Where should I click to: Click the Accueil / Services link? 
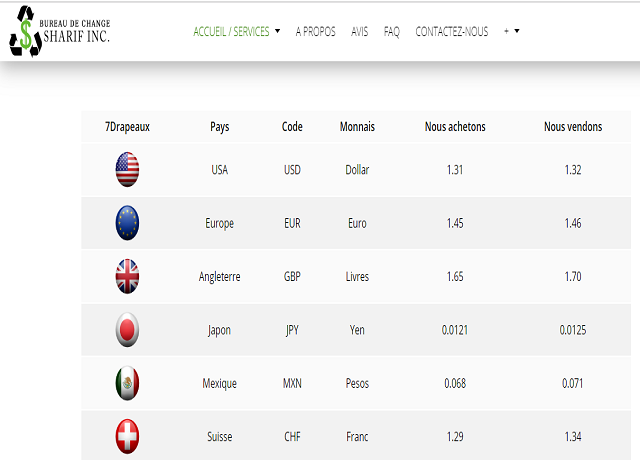coord(231,31)
